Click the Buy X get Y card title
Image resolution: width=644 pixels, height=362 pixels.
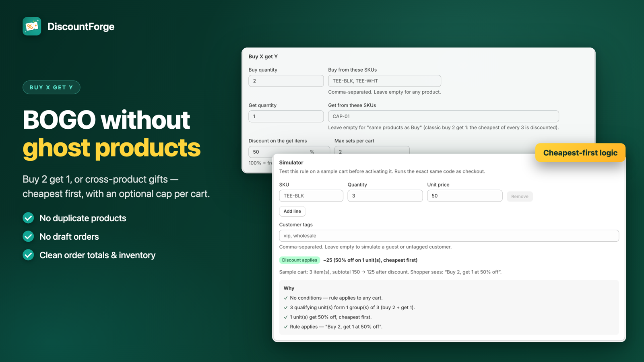(263, 57)
